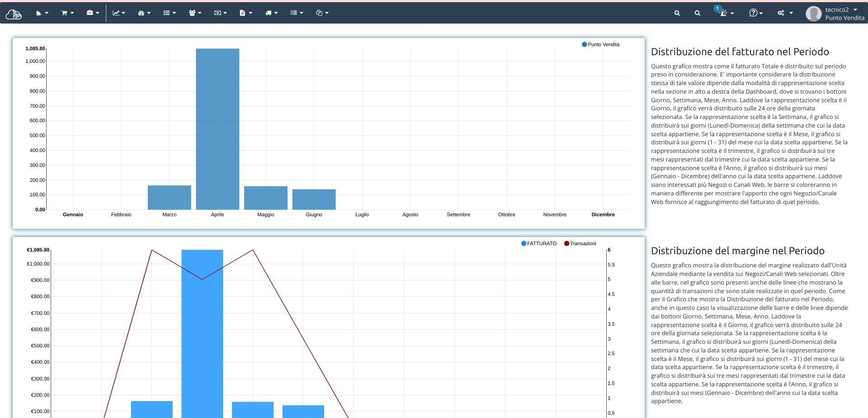The width and height of the screenshot is (868, 418).
Task: Toggle Transazioni legend series
Action: coord(580,243)
